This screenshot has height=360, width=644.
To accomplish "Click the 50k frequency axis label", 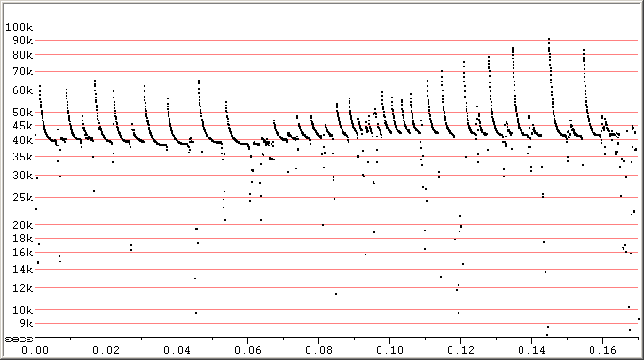I will [23, 113].
